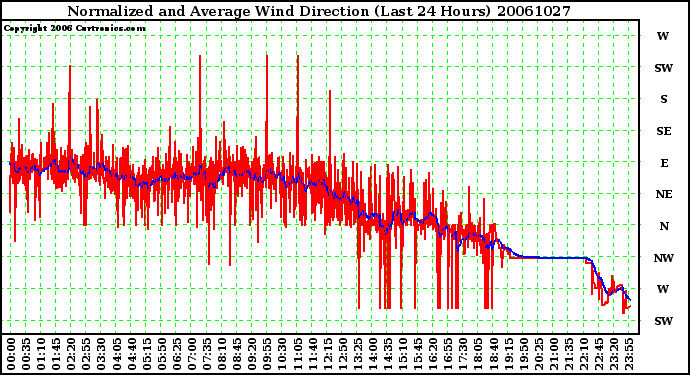Click the '02:55' time axis label

pos(86,354)
